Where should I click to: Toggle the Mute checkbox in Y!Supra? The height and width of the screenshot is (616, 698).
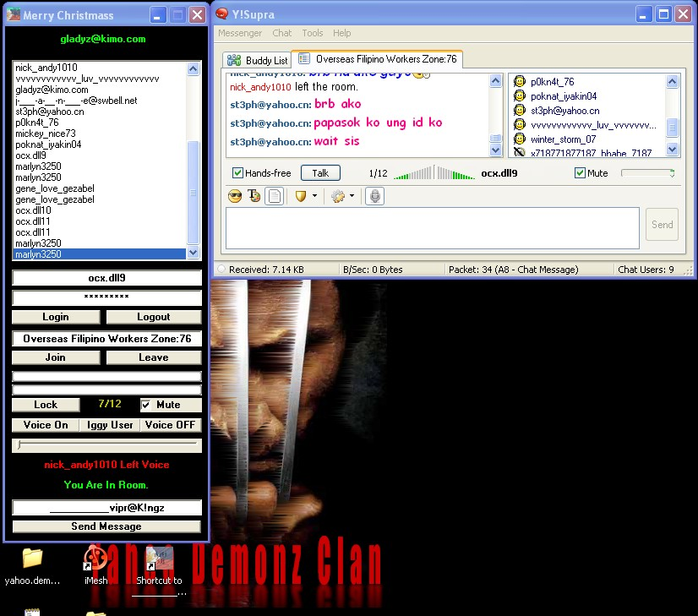click(580, 173)
